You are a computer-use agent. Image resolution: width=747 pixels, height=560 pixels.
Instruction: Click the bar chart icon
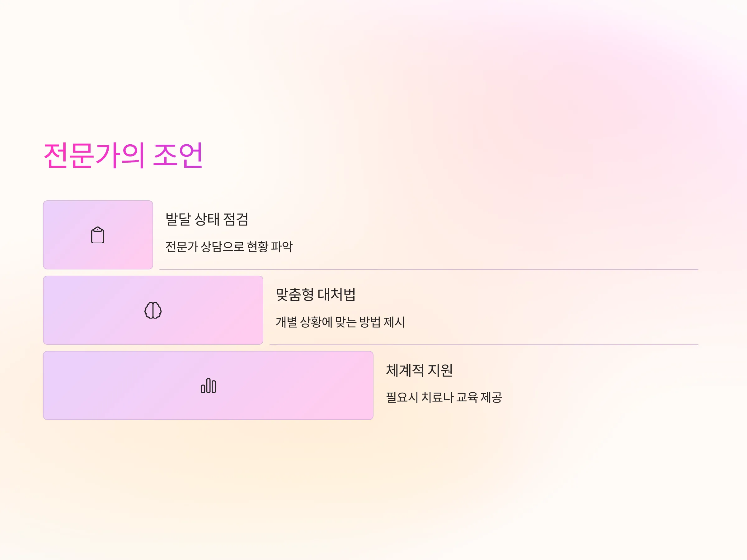208,385
